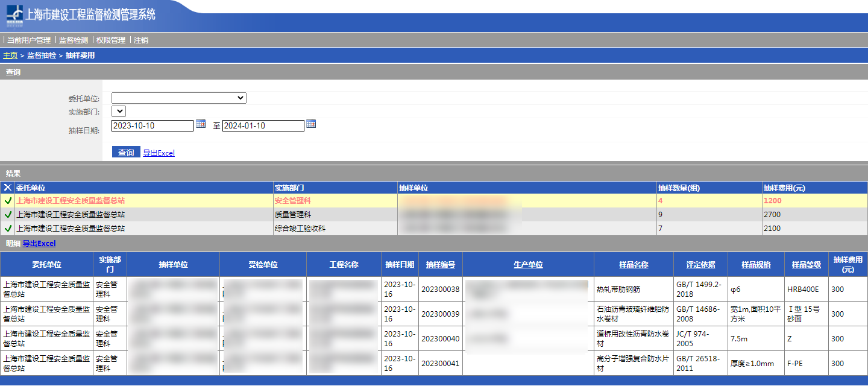Click the X icon in the results header
This screenshot has height=386, width=868.
point(8,188)
